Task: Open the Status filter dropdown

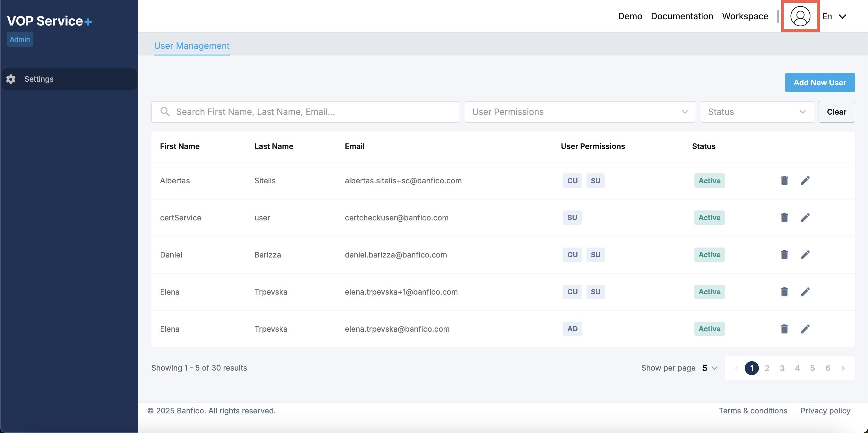Action: point(757,112)
